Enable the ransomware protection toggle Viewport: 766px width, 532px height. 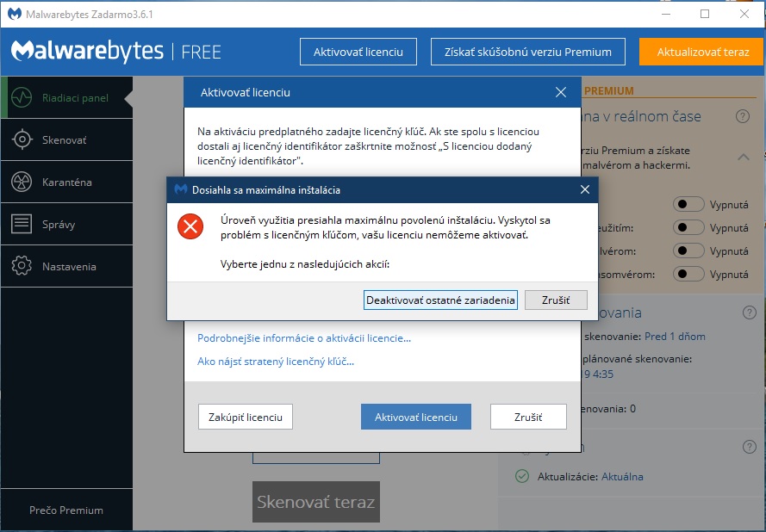pos(688,275)
